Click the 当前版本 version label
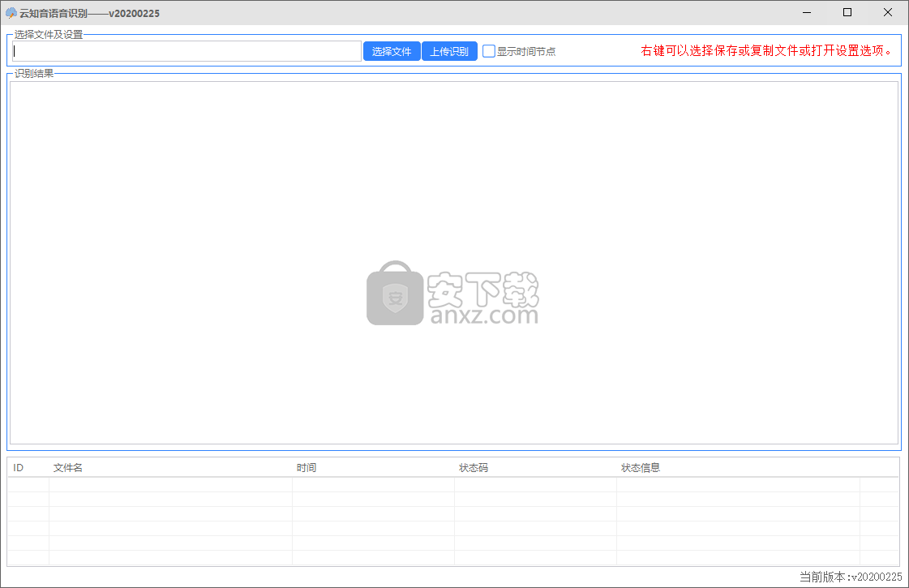The width and height of the screenshot is (909, 588). pyautogui.click(x=851, y=577)
